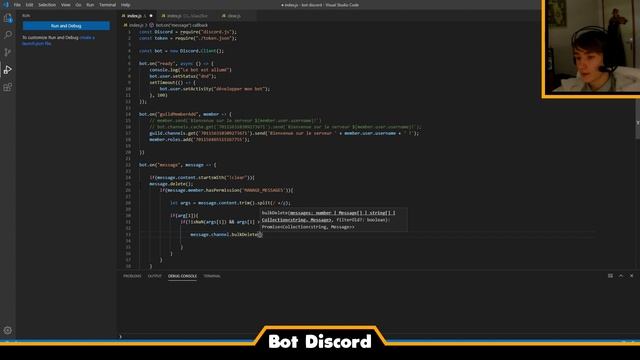Click the bot.user.setStatus line
The width and height of the screenshot is (640, 360).
tap(183, 76)
